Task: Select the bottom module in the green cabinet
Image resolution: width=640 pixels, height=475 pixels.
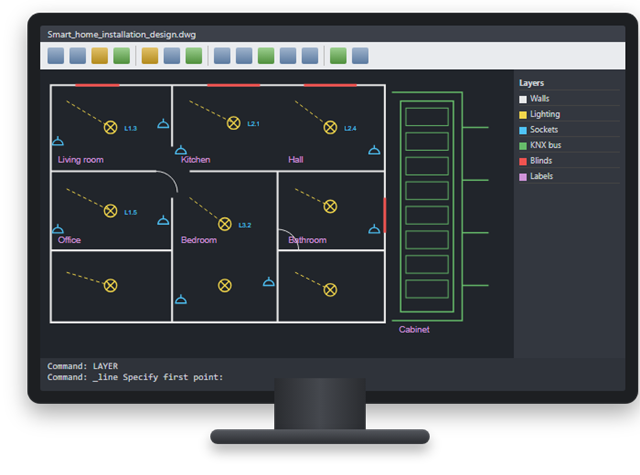Action: tap(427, 289)
